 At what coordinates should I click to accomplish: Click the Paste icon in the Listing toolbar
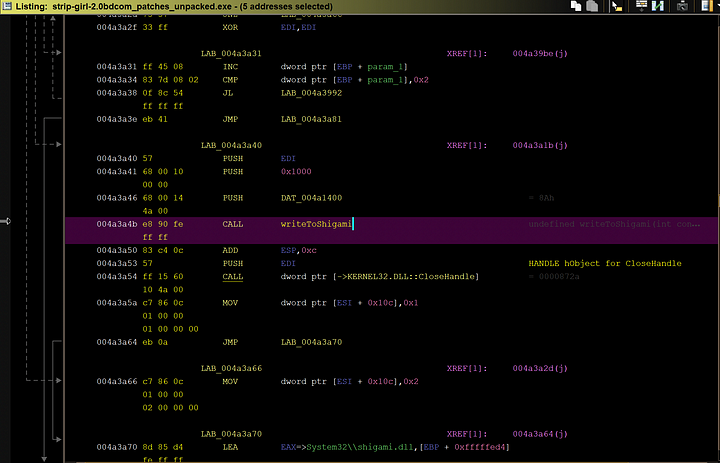(x=592, y=6)
